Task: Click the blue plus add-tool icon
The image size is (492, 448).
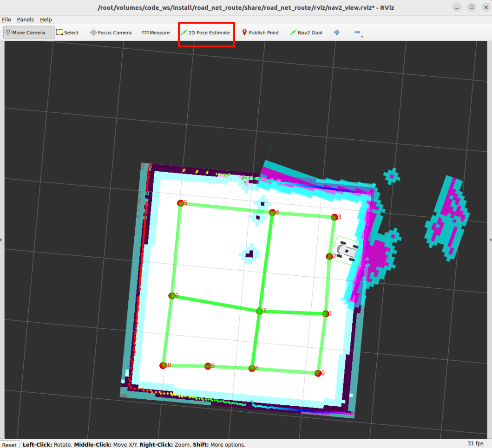Action: point(337,32)
